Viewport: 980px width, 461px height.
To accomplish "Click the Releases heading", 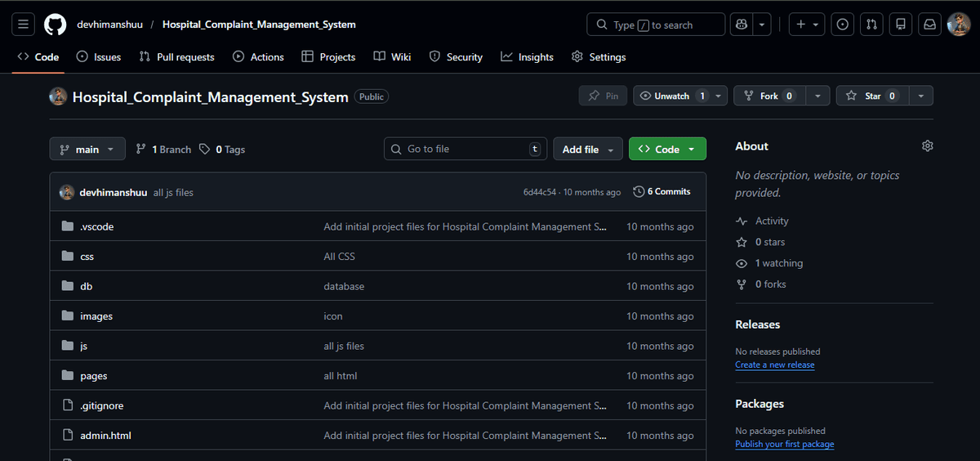I will pyautogui.click(x=757, y=324).
